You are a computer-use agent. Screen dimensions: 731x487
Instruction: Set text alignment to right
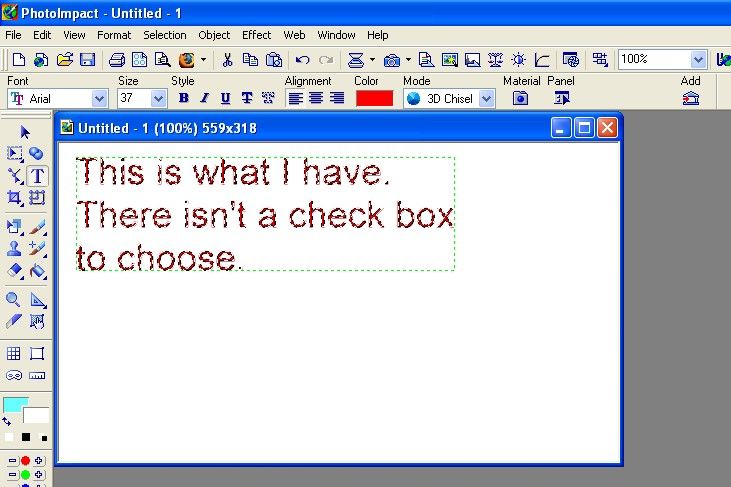337,98
